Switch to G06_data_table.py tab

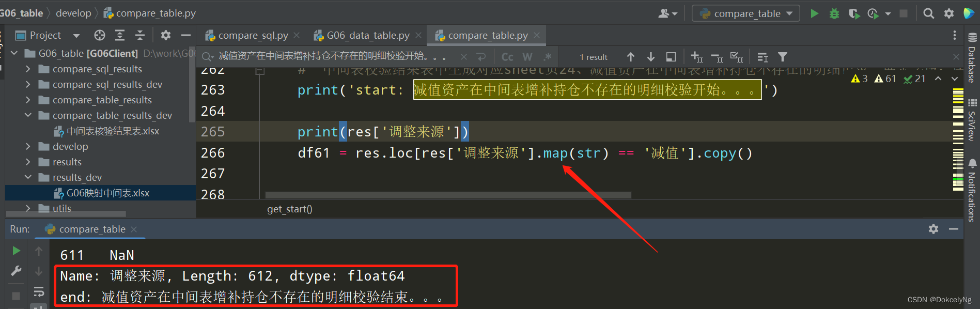pyautogui.click(x=368, y=35)
